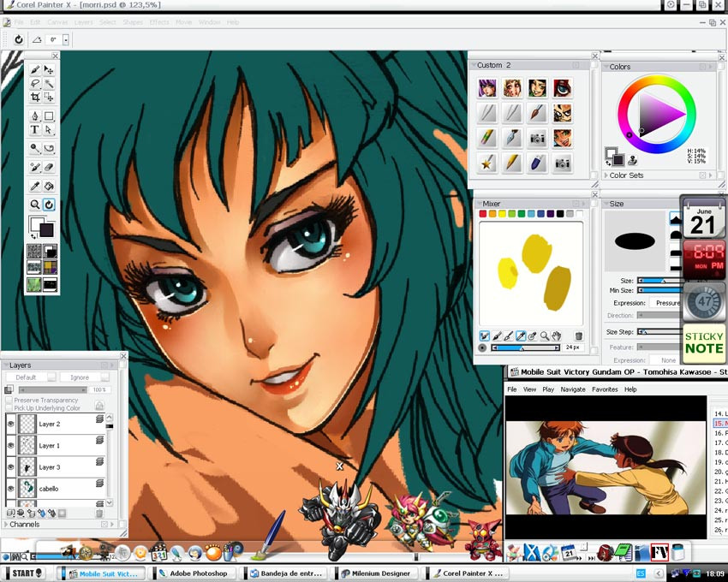The height and width of the screenshot is (582, 728).
Task: Collapse the Mixer panel
Action: point(479,204)
